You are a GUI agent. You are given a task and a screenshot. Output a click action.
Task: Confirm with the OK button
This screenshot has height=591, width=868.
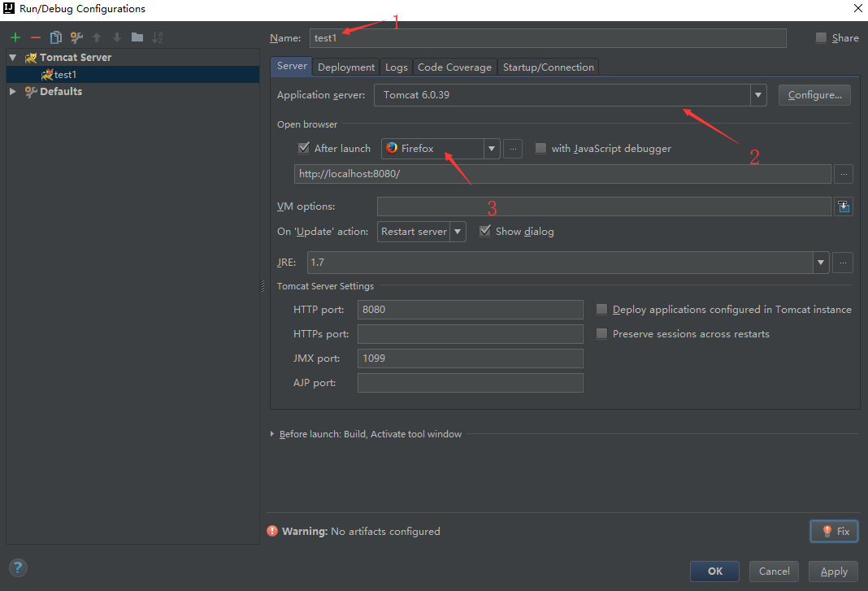tap(714, 571)
